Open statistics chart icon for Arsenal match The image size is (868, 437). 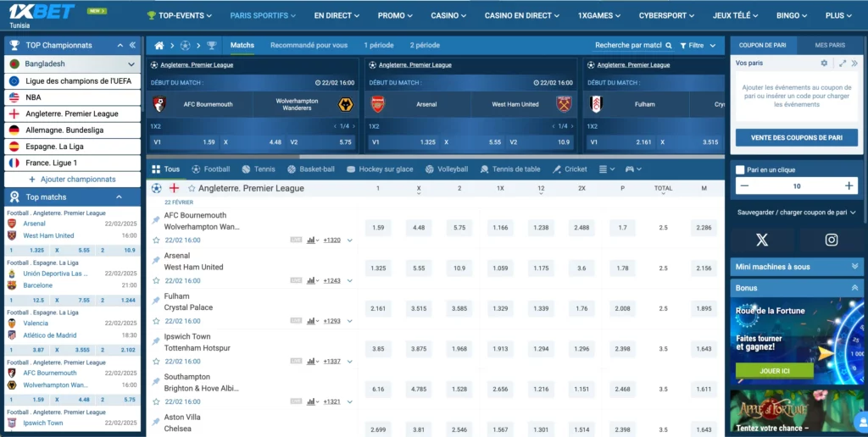point(313,280)
